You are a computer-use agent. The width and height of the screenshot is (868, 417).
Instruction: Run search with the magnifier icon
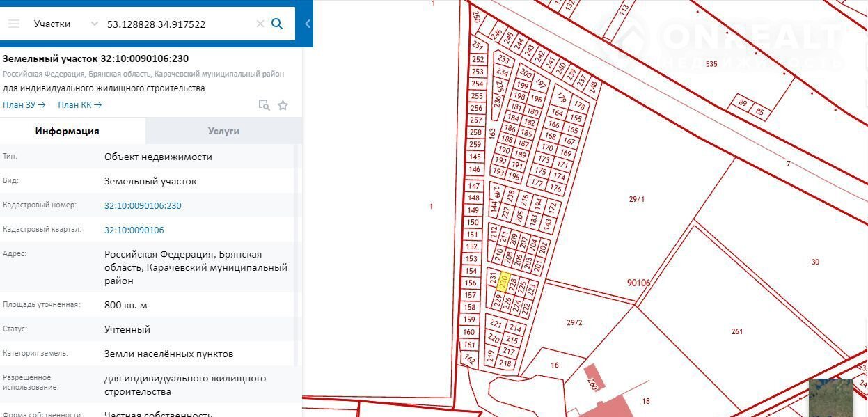click(x=277, y=24)
